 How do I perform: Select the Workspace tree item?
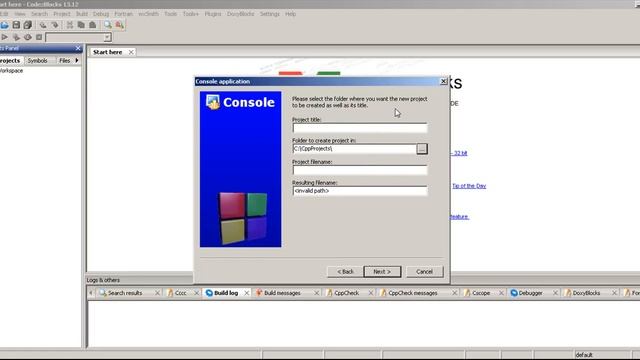coord(11,71)
